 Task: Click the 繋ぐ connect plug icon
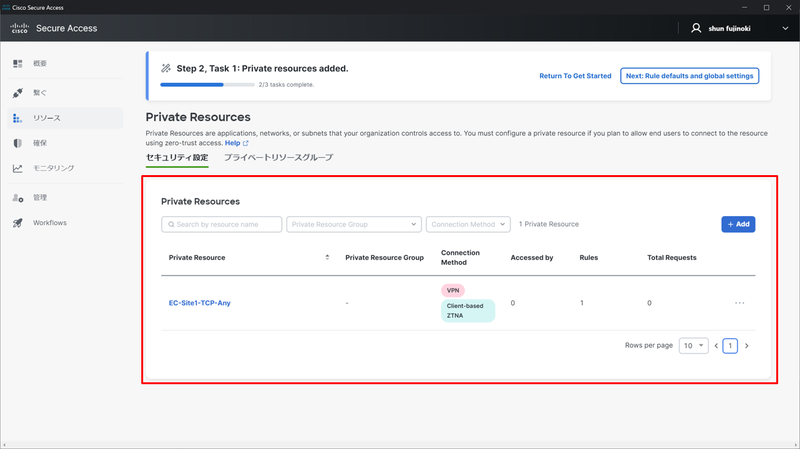18,93
